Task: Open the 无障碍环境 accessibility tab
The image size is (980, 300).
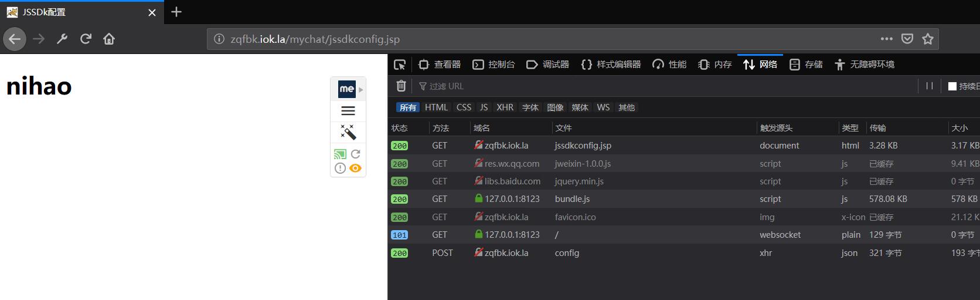Action: (x=865, y=65)
